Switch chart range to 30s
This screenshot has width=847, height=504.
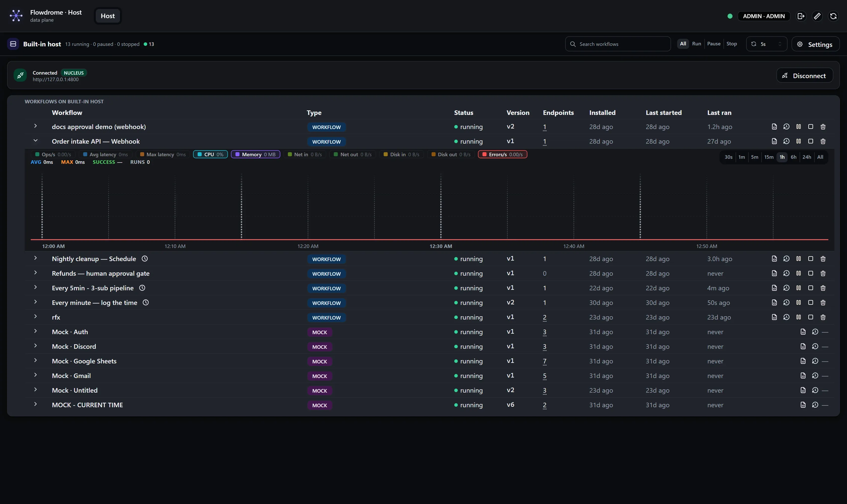(x=729, y=157)
